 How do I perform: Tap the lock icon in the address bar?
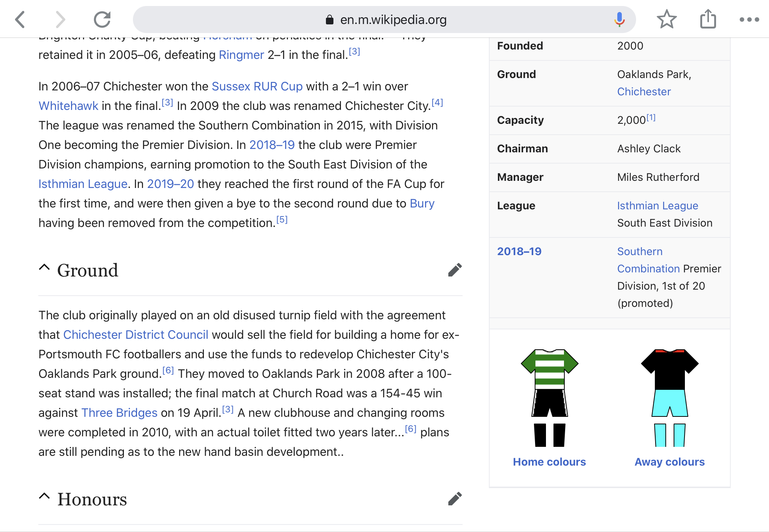[330, 20]
